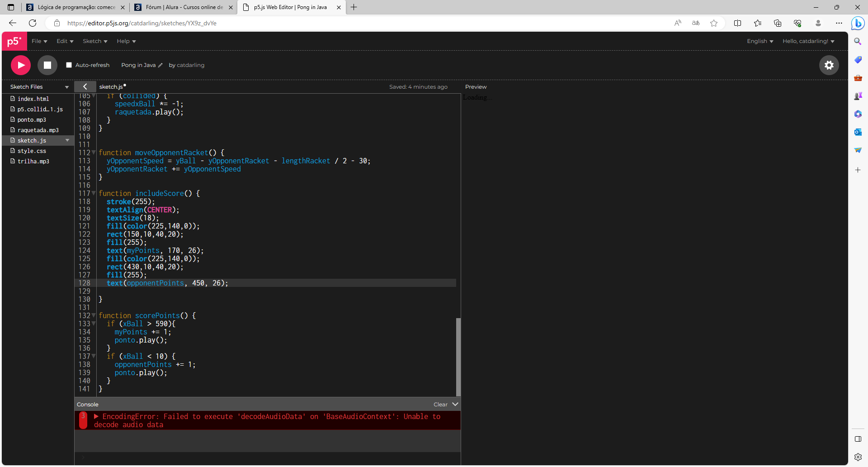Open Outlook in the sidebar
Viewport: 868px width, 467px height.
(x=858, y=132)
